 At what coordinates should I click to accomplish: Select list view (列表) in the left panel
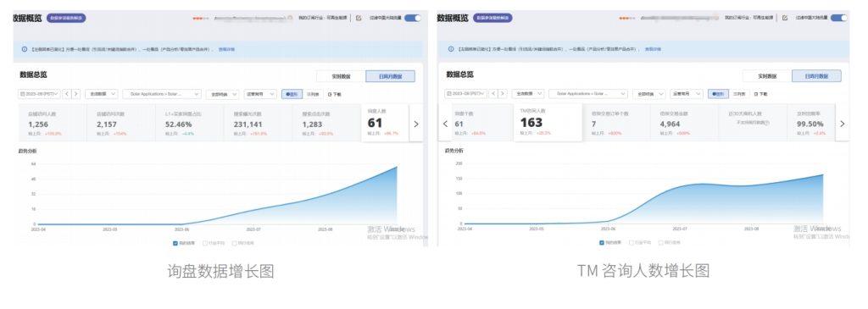313,94
